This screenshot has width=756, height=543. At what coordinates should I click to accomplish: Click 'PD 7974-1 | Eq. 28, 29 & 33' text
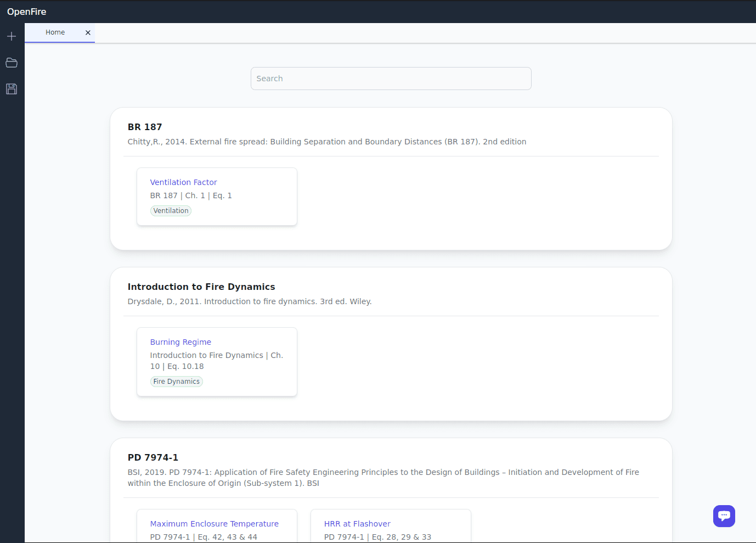coord(377,537)
